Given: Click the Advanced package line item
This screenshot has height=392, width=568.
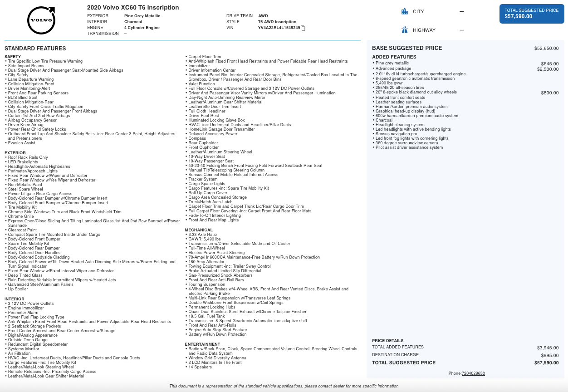Looking at the screenshot, I should [x=393, y=69].
